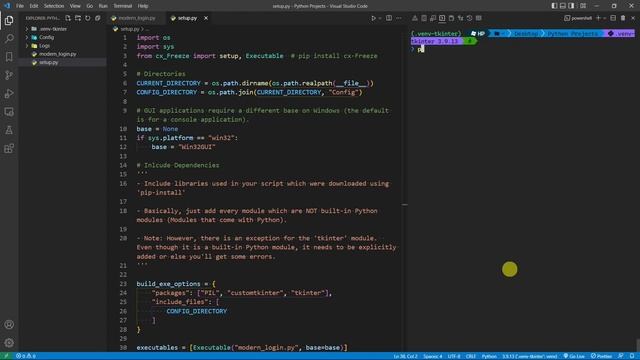Split the terminal panel
The width and height of the screenshot is (640, 360).
(613, 18)
